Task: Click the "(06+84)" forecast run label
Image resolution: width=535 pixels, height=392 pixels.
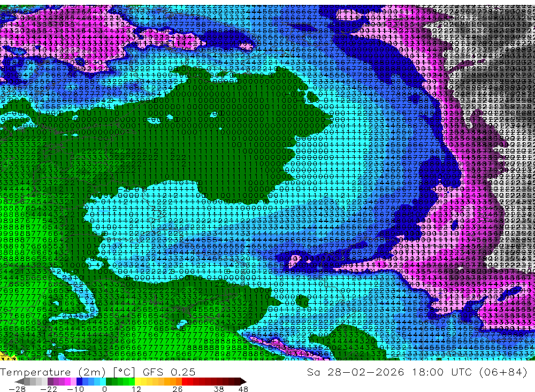Action: (x=503, y=372)
